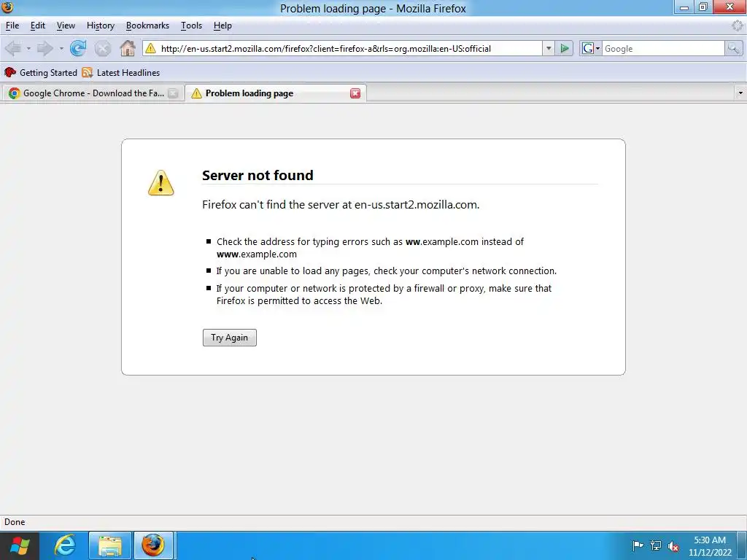Click the Firefox logo in title bar

click(7, 7)
